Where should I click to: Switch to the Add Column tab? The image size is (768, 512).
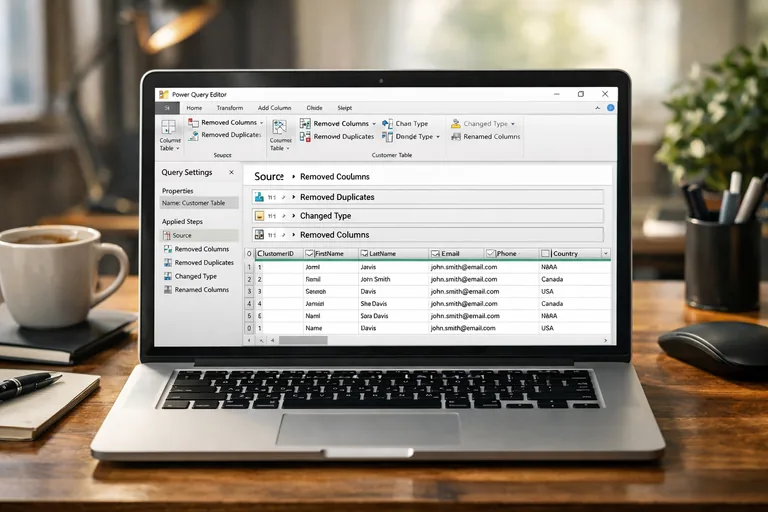tap(274, 108)
